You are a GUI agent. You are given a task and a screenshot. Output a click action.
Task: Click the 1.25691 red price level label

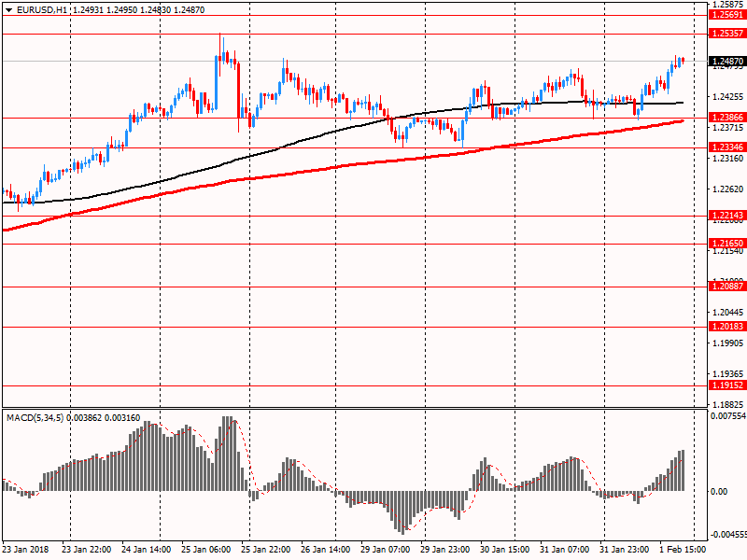727,15
